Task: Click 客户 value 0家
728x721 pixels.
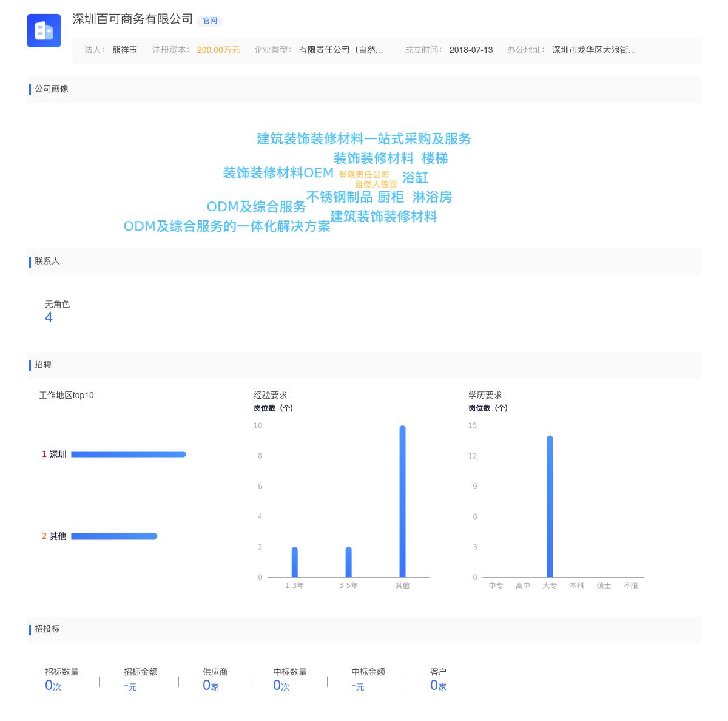Action: point(439,686)
